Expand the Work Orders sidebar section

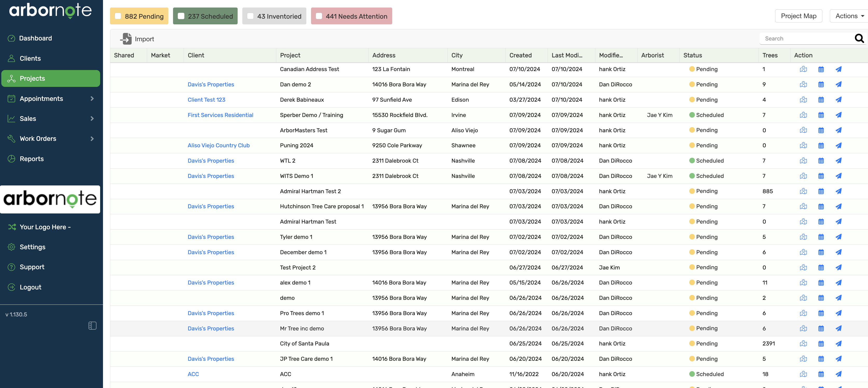38,138
